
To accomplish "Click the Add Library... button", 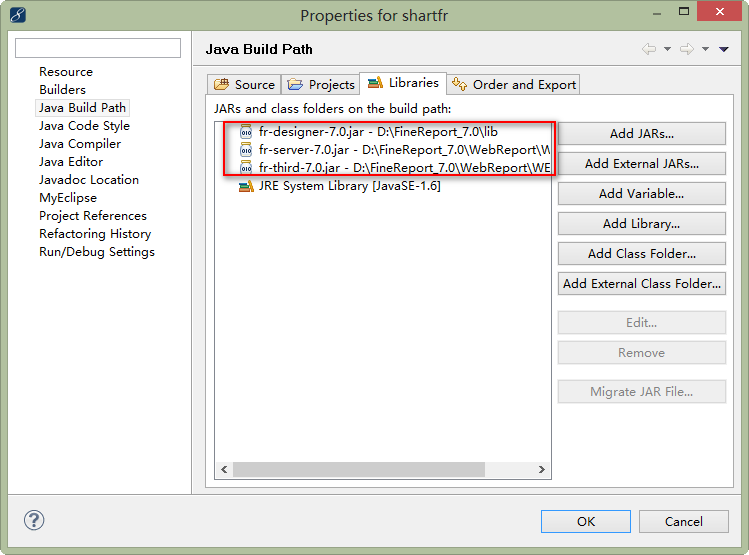I will pos(642,224).
